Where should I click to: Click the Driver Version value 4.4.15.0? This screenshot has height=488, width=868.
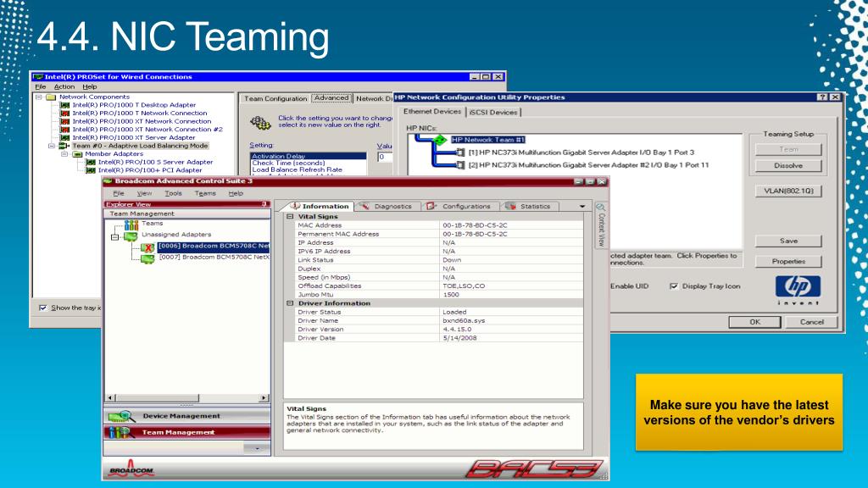pos(457,330)
